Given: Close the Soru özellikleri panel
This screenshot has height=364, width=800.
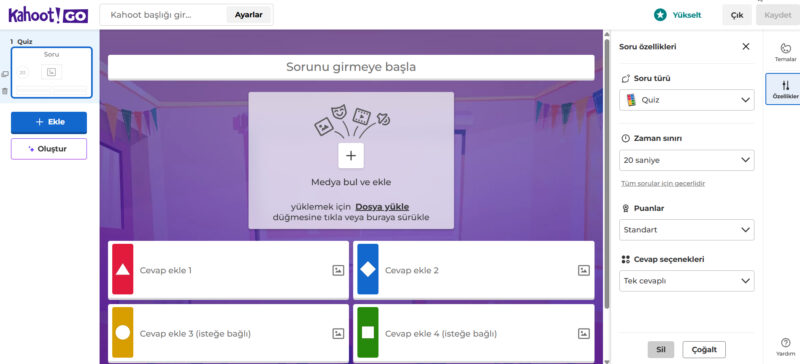Looking at the screenshot, I should (745, 46).
